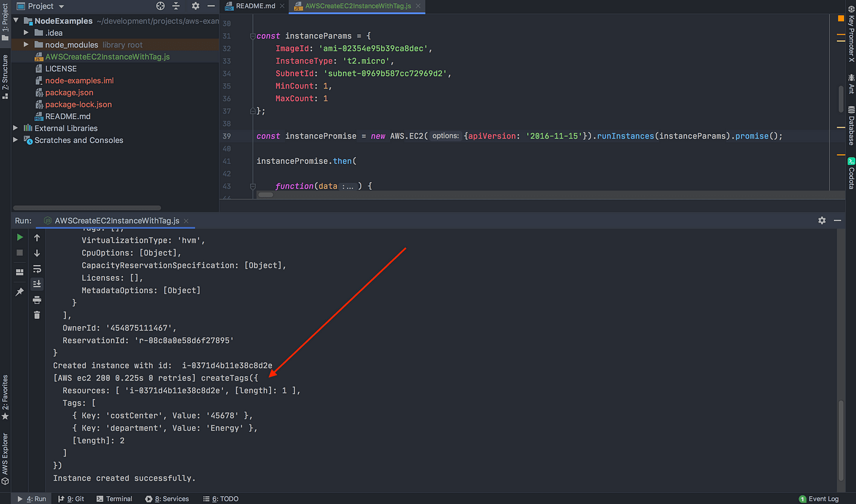The image size is (856, 504).
Task: Close the AWSCreateEC2InstanceWithTag.js Run tab
Action: coord(186,221)
